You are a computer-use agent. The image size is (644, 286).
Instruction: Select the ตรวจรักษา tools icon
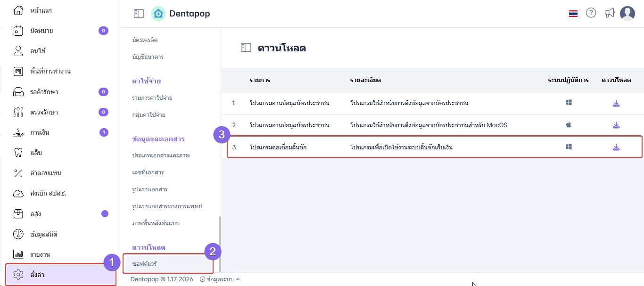[x=18, y=112]
